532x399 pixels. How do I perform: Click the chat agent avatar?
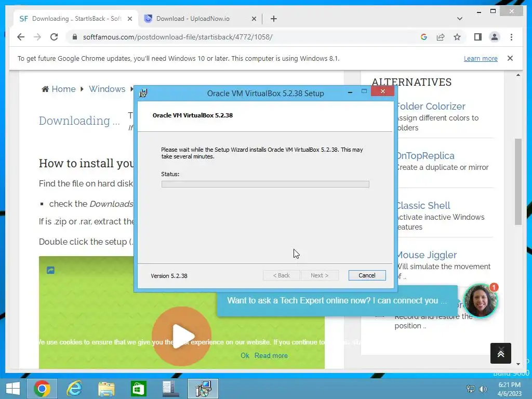[x=480, y=301]
